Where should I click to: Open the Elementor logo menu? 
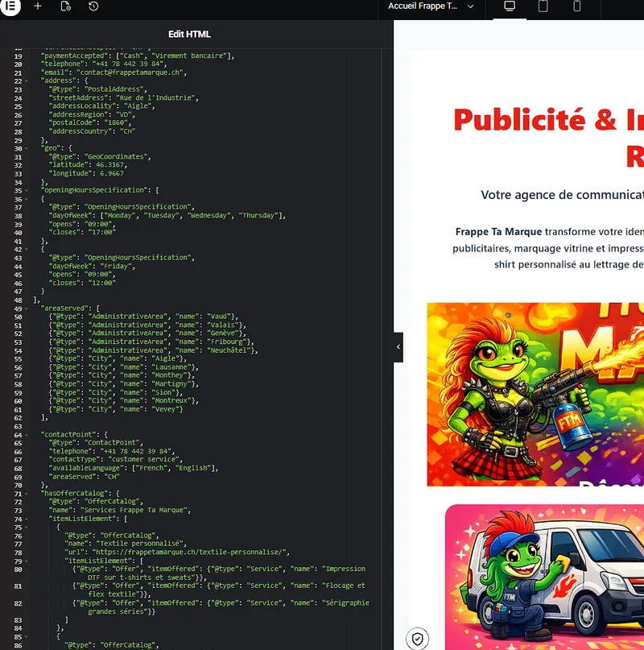point(12,6)
